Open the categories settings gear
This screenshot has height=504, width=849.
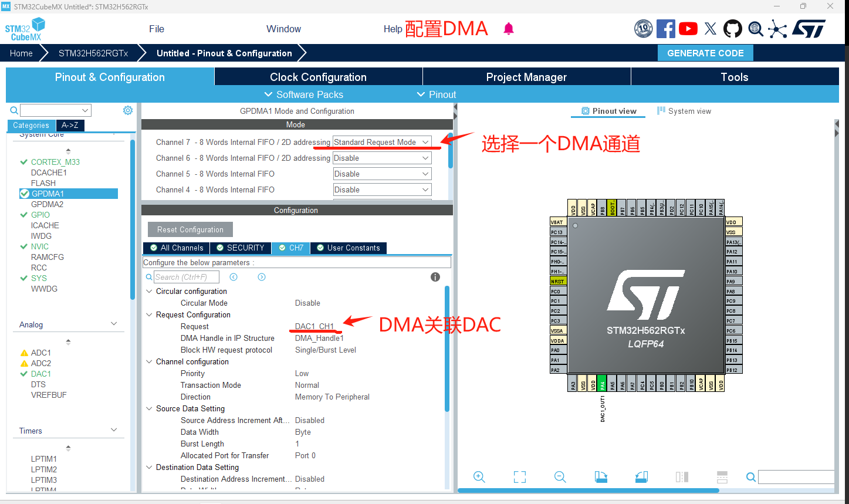[128, 110]
